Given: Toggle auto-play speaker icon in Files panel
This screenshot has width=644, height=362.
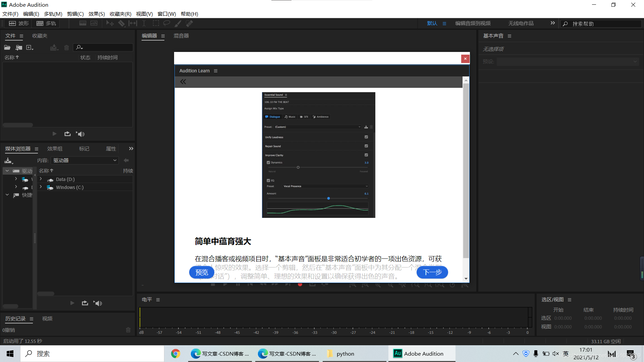Looking at the screenshot, I should 80,134.
